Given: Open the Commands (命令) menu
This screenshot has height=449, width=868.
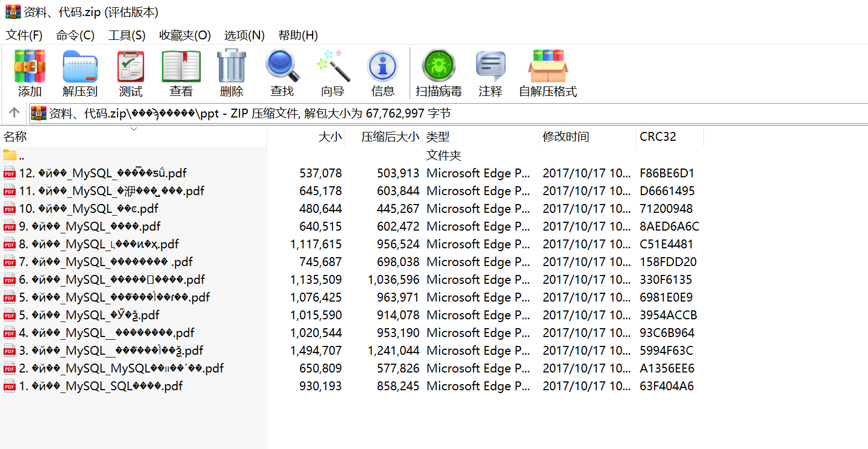Looking at the screenshot, I should 75,35.
